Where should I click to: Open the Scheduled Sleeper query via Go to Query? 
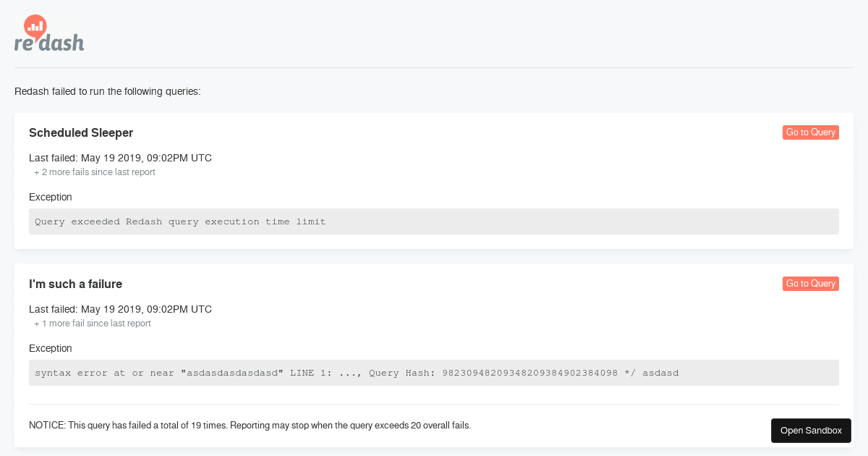tap(810, 132)
